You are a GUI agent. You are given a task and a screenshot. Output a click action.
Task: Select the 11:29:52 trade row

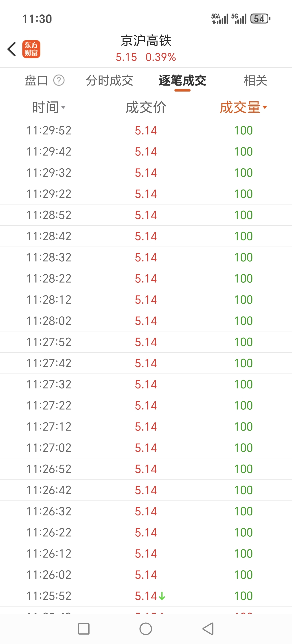146,130
